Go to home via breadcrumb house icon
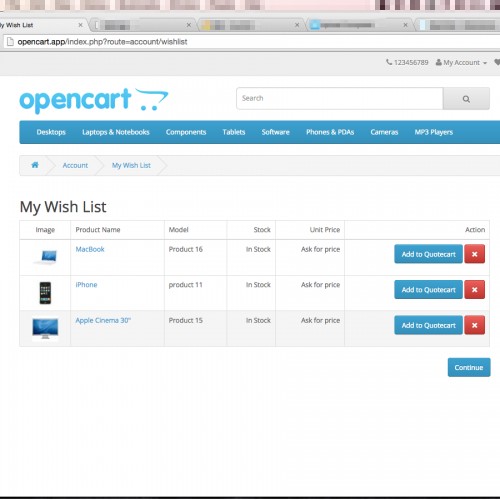The height and width of the screenshot is (500, 500). (35, 165)
